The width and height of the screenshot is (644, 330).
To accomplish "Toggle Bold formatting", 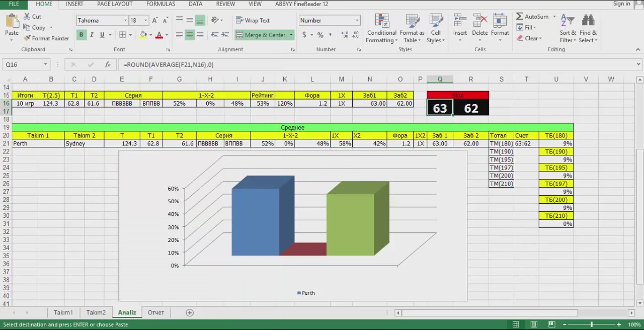I will coord(81,35).
